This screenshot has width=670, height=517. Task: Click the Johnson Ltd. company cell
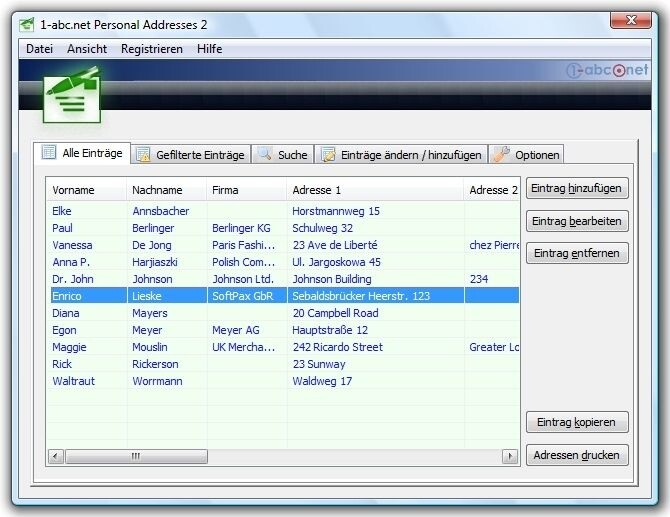(243, 279)
